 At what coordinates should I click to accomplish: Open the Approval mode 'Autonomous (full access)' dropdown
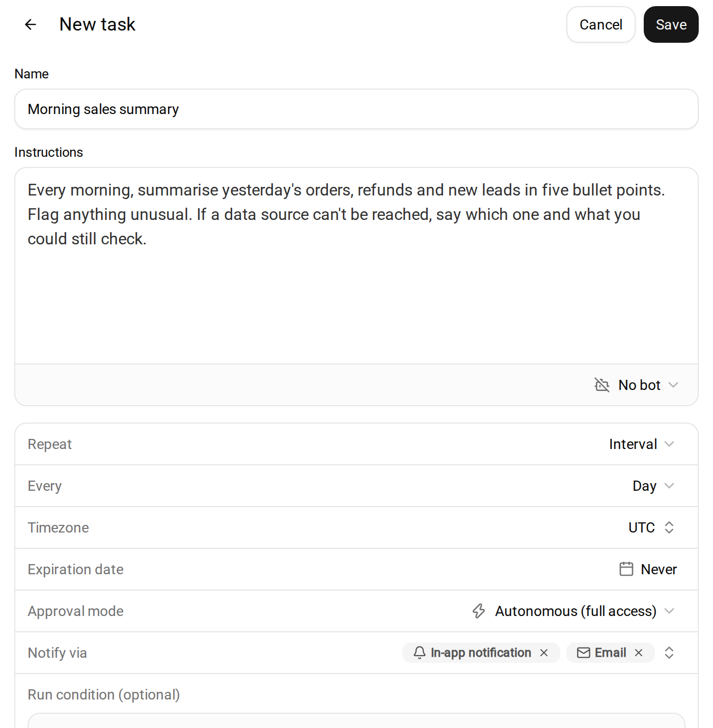[x=573, y=611]
